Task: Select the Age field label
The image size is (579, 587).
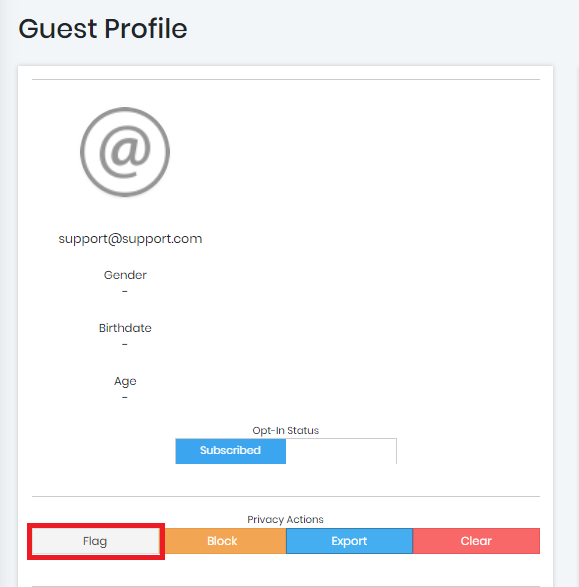Action: (x=125, y=381)
